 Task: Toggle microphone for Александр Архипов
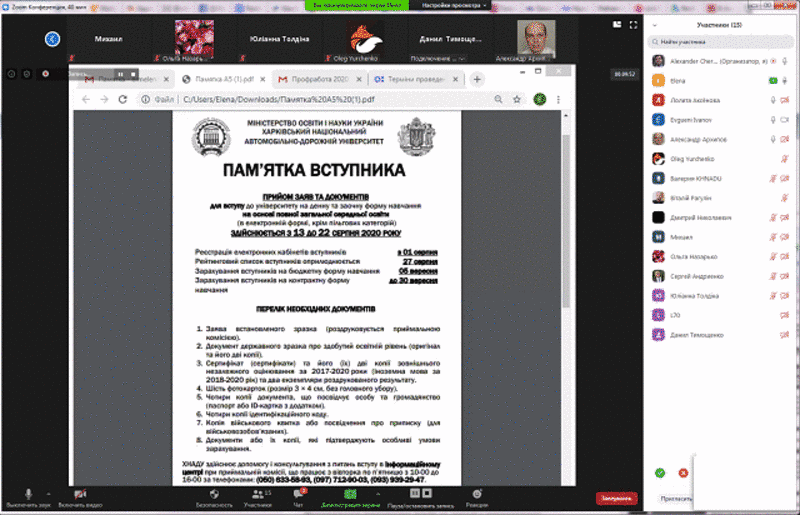tap(773, 139)
